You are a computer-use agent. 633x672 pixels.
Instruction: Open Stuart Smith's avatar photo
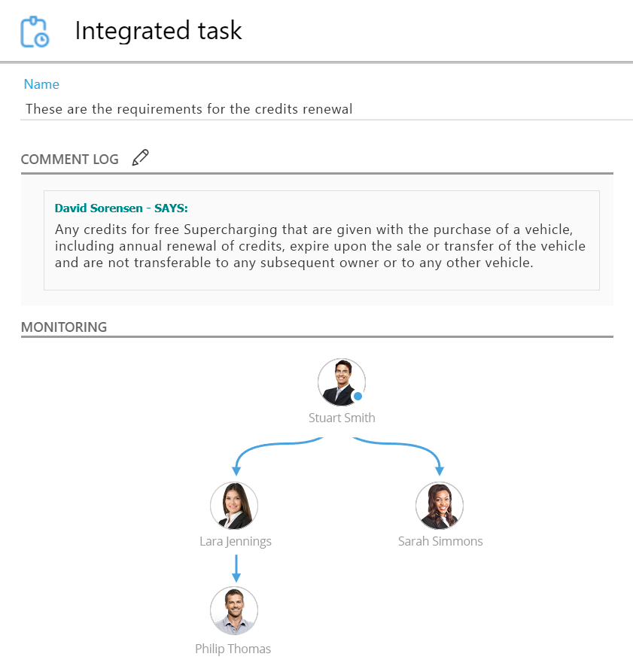(x=341, y=382)
